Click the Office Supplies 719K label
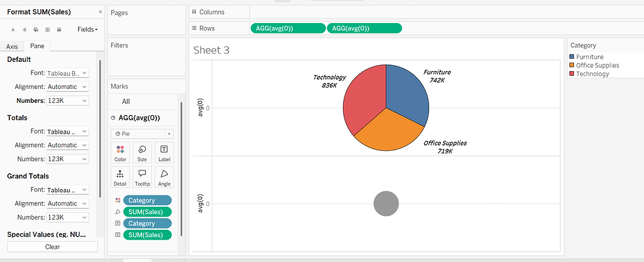Screen dimensions: 644x262 pyautogui.click(x=446, y=147)
